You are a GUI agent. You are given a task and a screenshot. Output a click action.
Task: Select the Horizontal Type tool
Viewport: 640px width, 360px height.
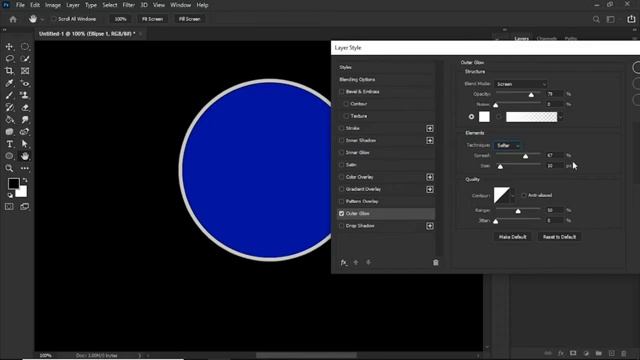tap(9, 144)
